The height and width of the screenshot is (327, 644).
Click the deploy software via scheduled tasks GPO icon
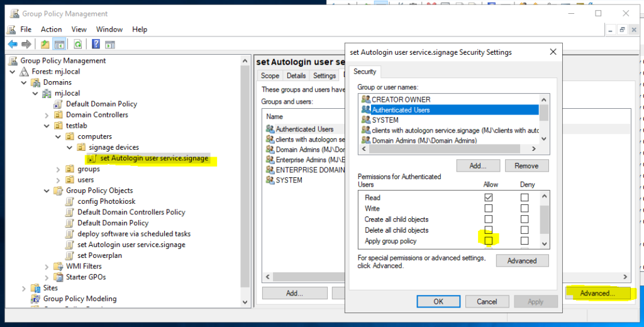point(70,234)
